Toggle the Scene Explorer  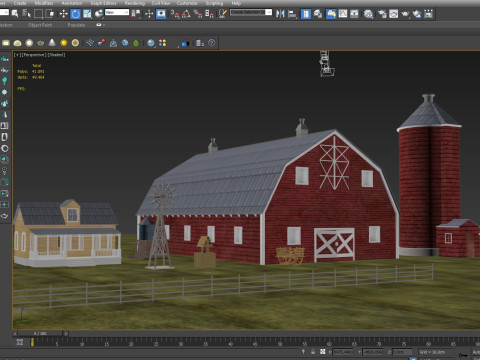tap(306, 14)
